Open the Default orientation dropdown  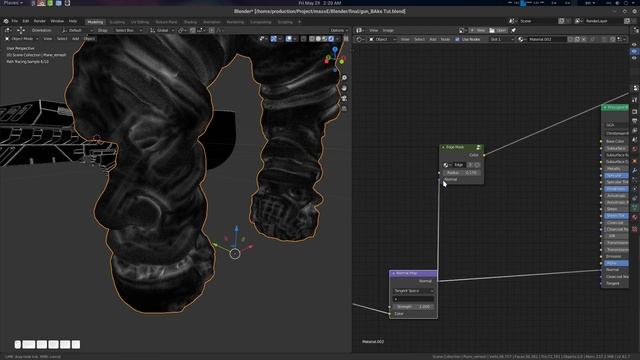click(78, 30)
